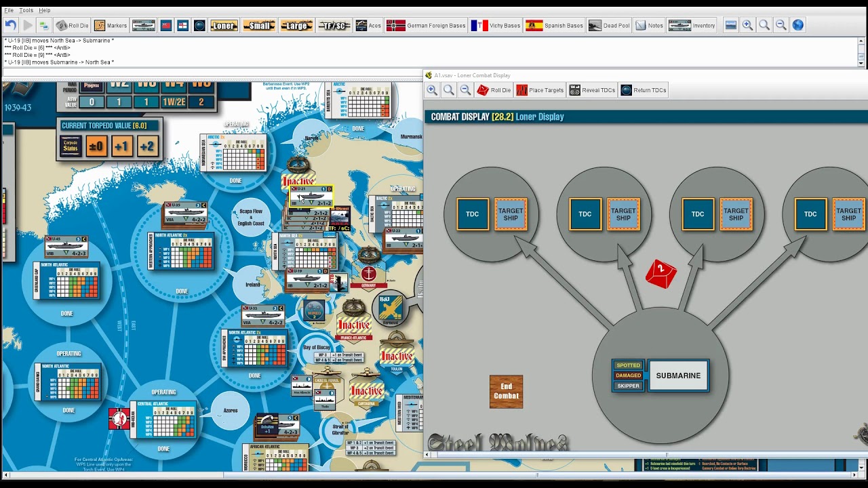The image size is (868, 488).
Task: Select the SUBMARINE box in combat display
Action: [678, 375]
